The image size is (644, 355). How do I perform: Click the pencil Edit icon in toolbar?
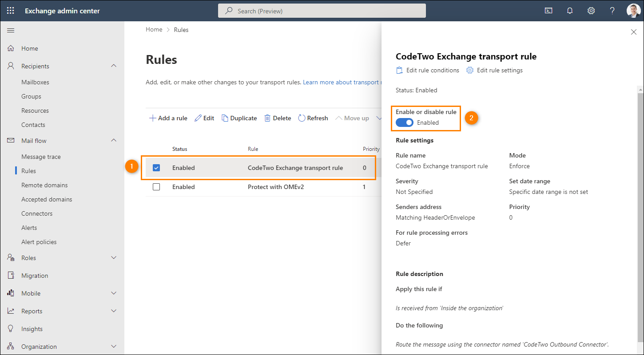(198, 118)
